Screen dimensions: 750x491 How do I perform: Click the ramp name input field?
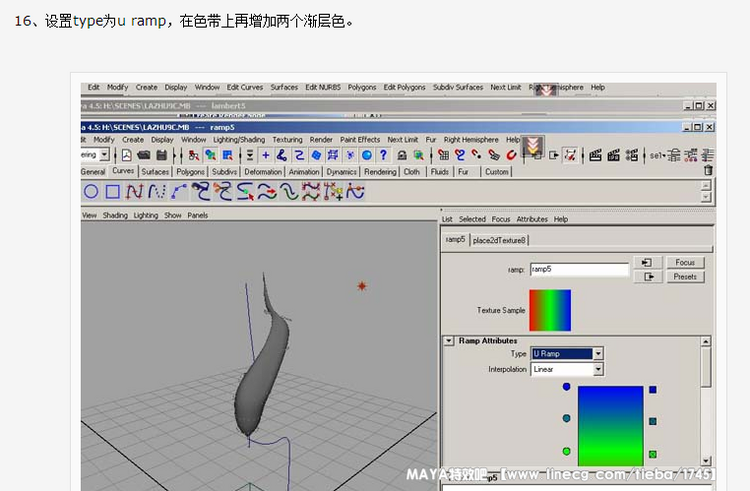[x=579, y=269]
